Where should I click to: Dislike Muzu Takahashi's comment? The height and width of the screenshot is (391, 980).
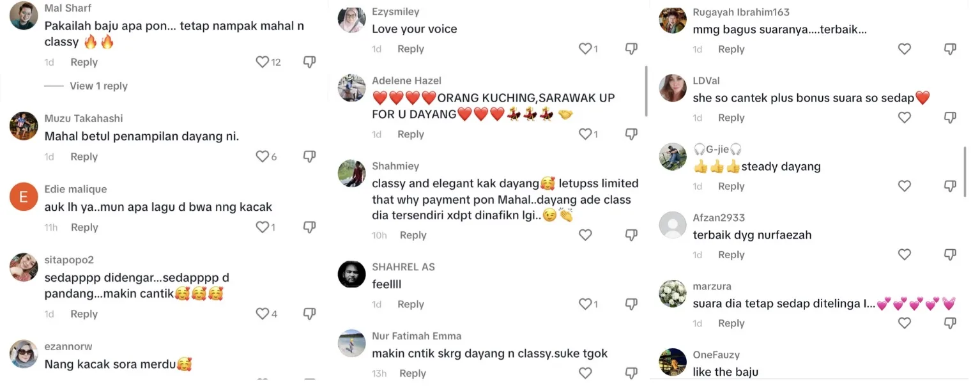coord(309,157)
